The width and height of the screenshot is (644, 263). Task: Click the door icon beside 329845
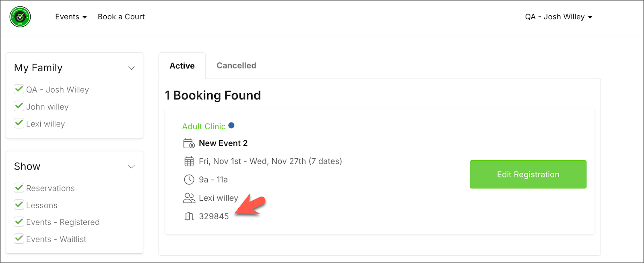[x=189, y=216]
